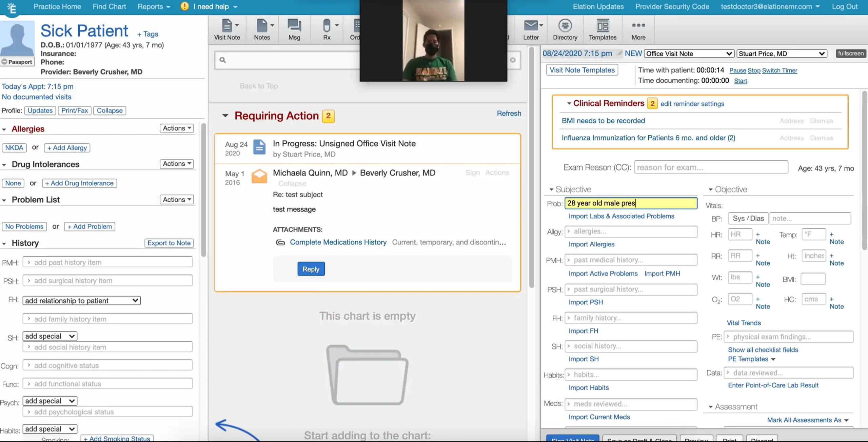Refresh the Requiring Action list

[x=509, y=113]
